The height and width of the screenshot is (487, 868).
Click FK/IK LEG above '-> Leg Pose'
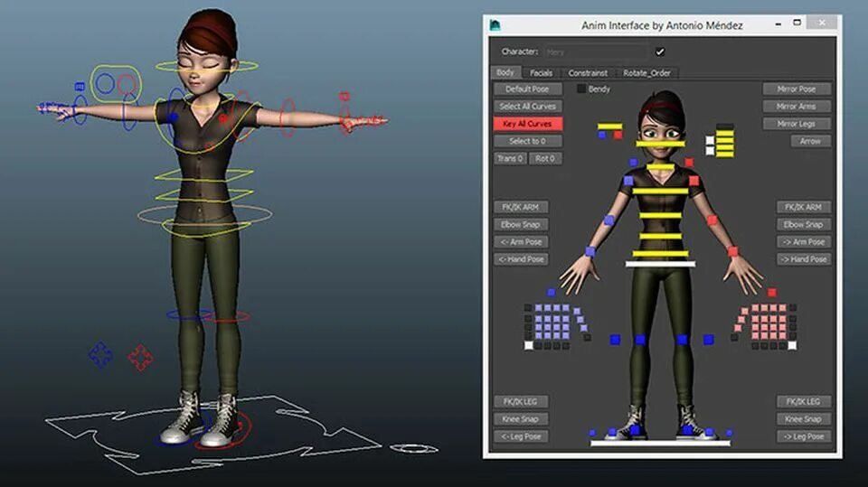coord(803,401)
